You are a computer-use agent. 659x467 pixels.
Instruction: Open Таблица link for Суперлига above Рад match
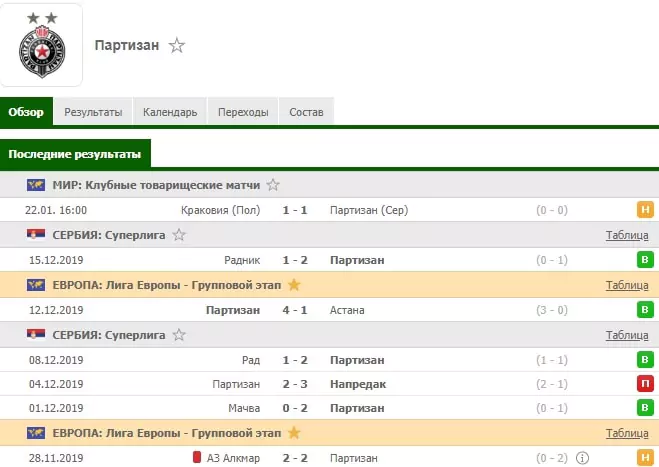click(x=627, y=335)
